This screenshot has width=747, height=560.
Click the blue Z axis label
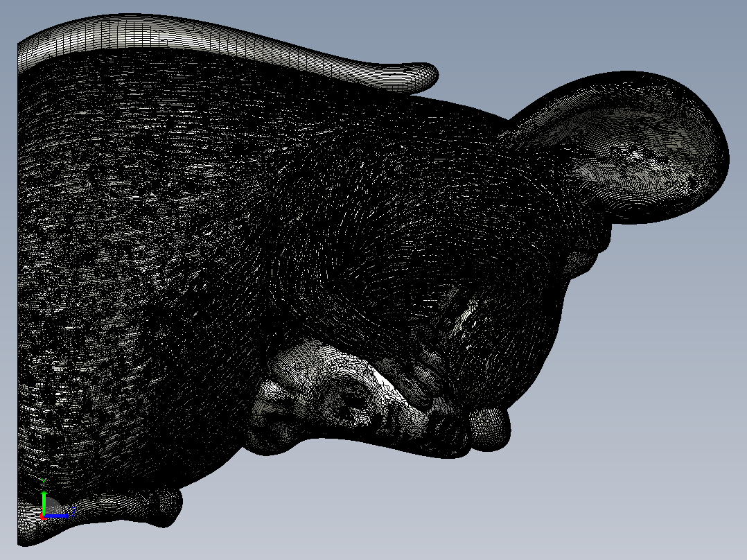pos(74,512)
